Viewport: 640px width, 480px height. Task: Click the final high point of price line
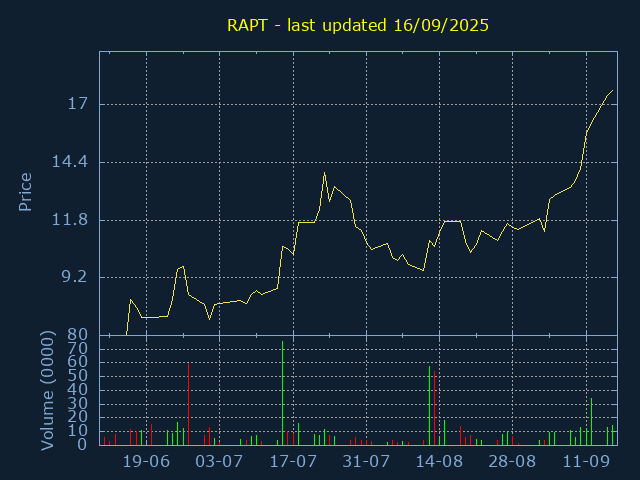coord(612,91)
